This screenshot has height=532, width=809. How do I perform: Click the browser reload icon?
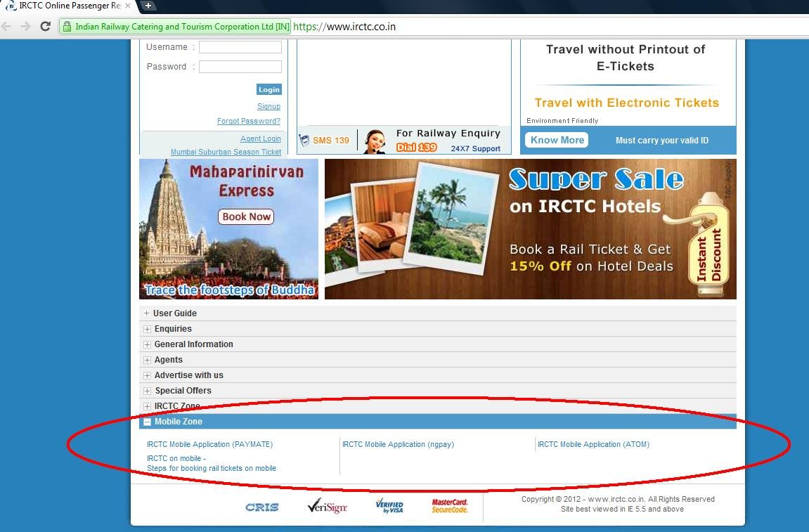click(x=46, y=26)
